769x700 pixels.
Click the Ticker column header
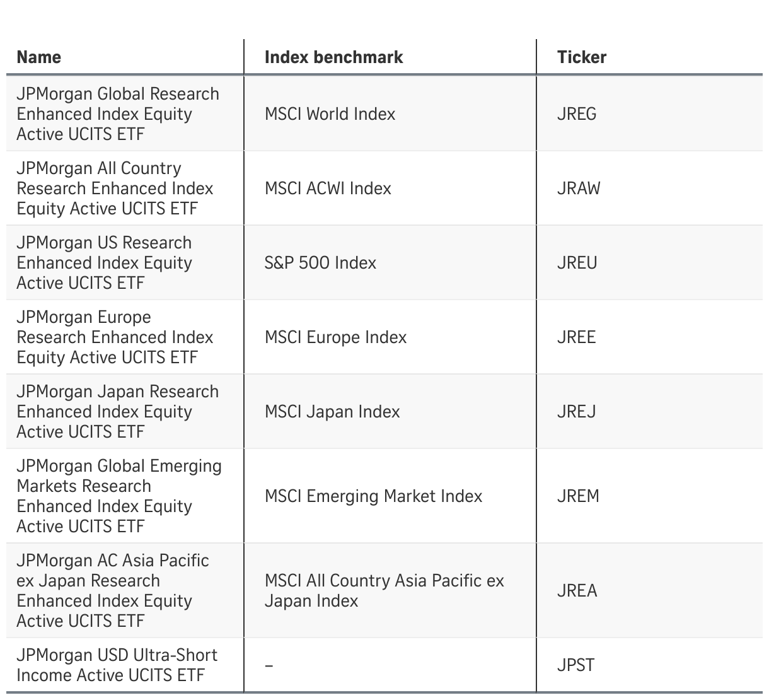pos(582,57)
